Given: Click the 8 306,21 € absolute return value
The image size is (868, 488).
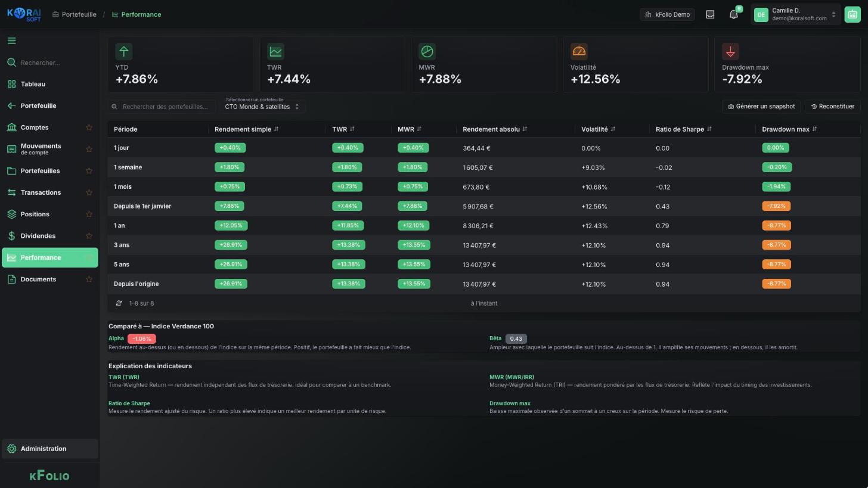Looking at the screenshot, I should [478, 226].
